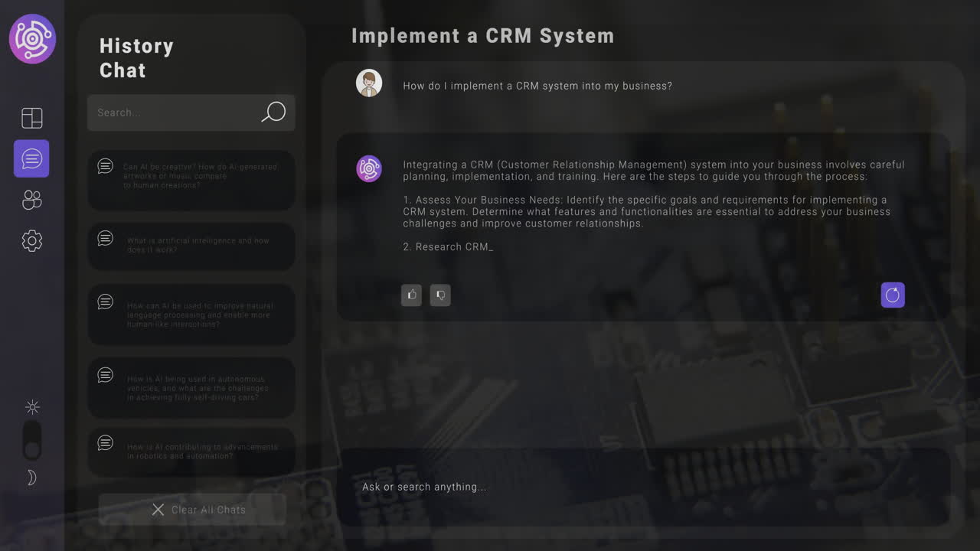The height and width of the screenshot is (551, 980).
Task: Give a thumbs up to the AI response
Action: click(x=411, y=295)
